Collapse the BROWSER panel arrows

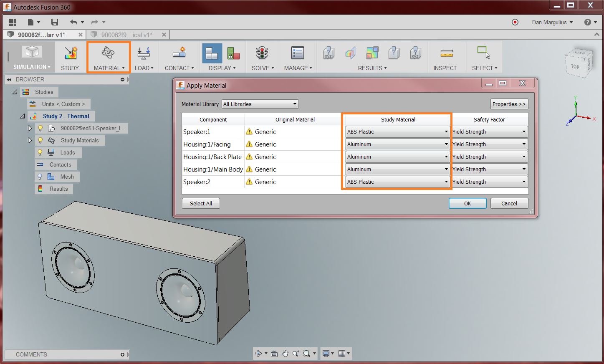pos(9,79)
